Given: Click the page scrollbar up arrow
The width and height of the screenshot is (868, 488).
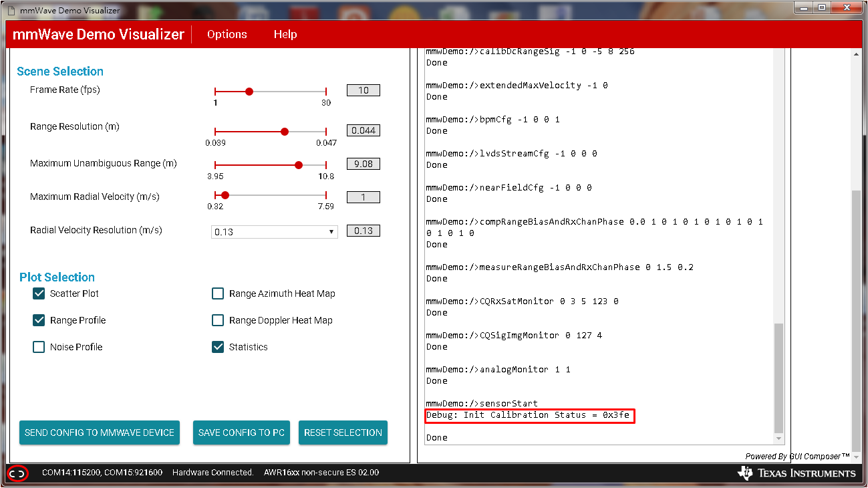Looking at the screenshot, I should pos(857,54).
